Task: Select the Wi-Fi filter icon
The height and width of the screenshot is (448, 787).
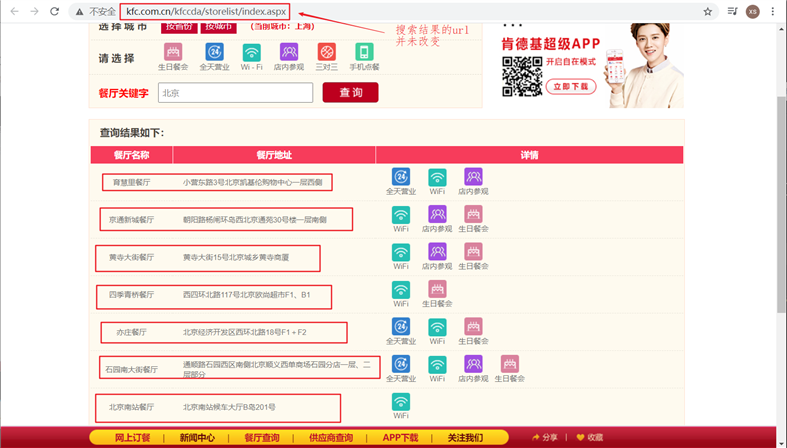Action: pos(251,52)
